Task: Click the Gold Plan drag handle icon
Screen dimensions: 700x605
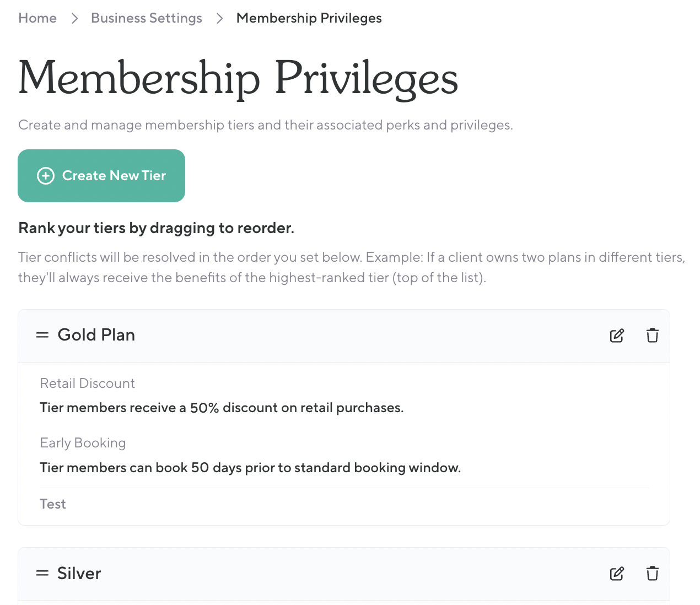Action: [42, 335]
